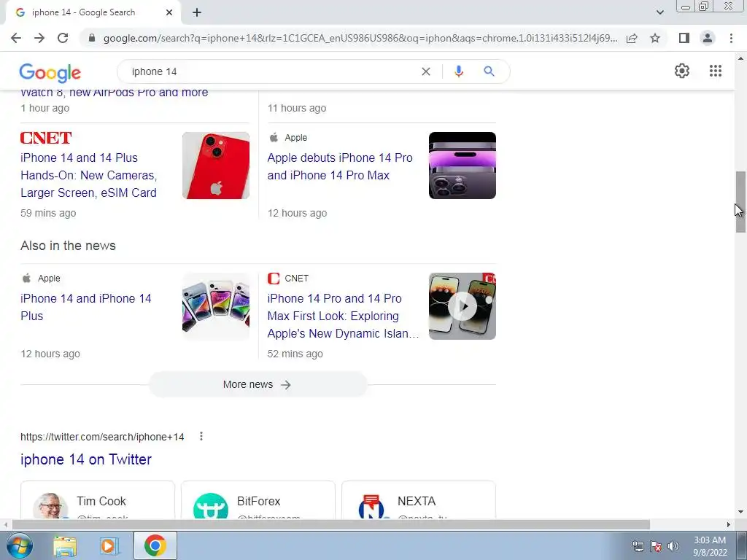Screen dimensions: 747x560
Task: Open options dots beside Twitter result URL
Action: [201, 436]
